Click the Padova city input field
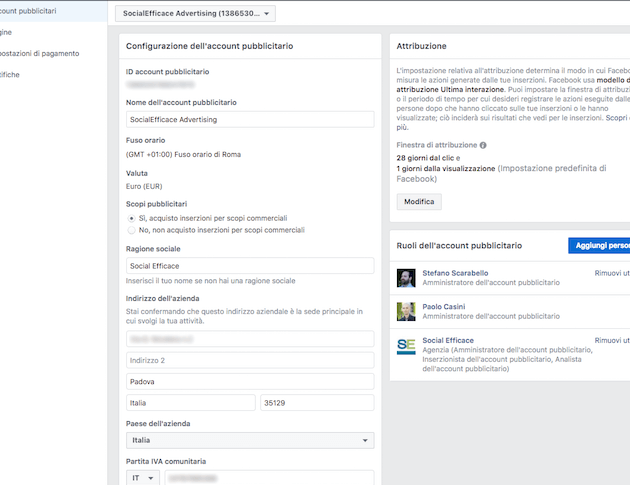 [250, 381]
